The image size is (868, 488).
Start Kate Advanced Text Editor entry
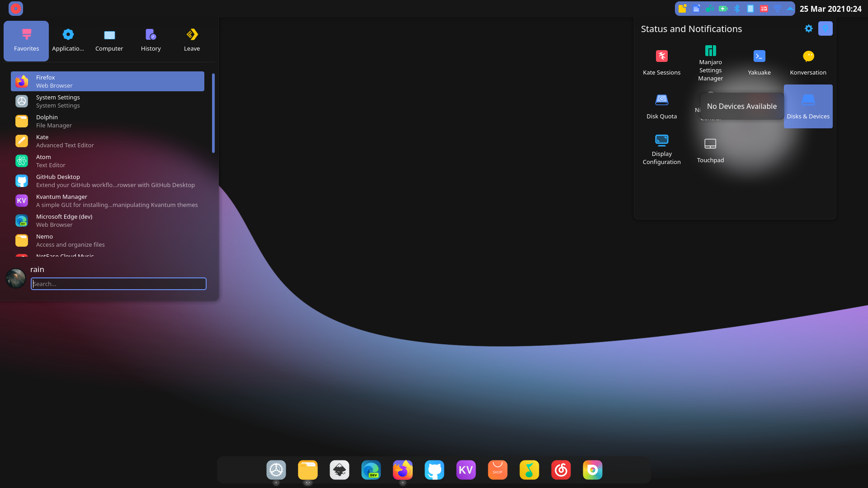click(x=108, y=141)
